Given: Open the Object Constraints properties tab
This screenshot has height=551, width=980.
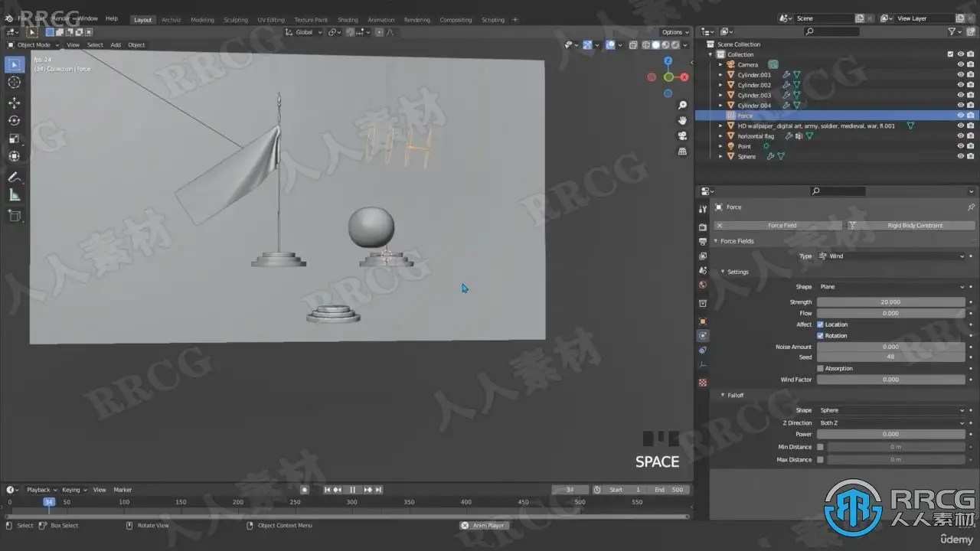Looking at the screenshot, I should (703, 350).
